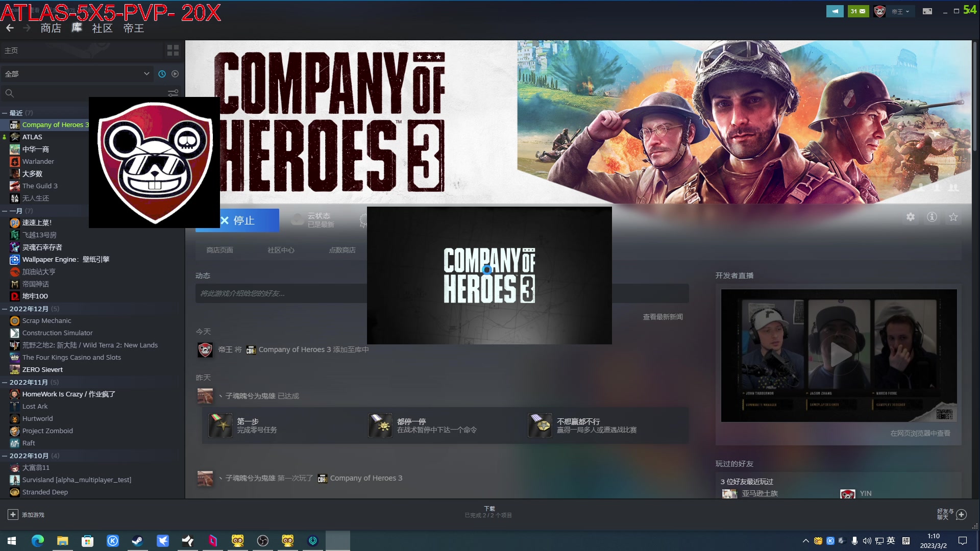The image size is (980, 551).
Task: Select ATLAS in the game list
Action: click(32, 137)
